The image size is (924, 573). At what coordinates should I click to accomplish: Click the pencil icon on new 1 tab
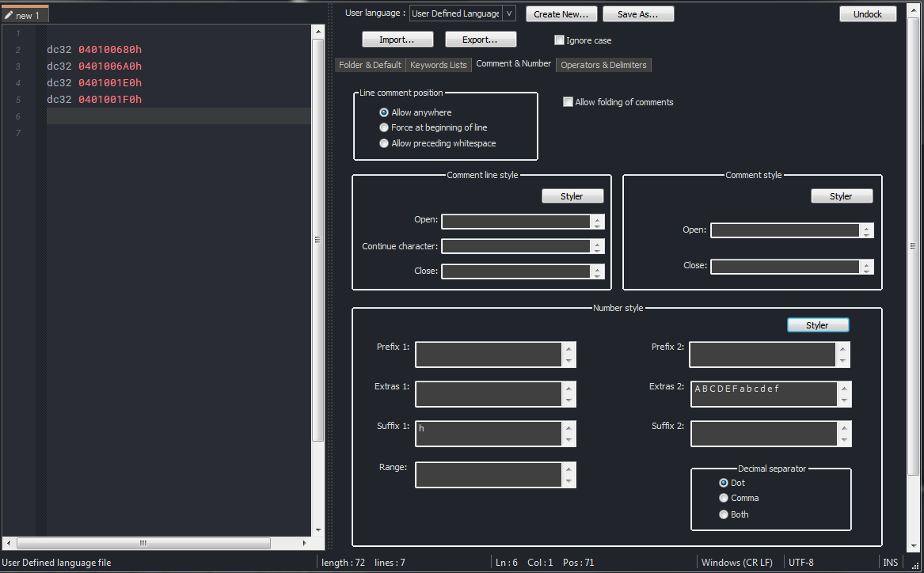(8, 15)
